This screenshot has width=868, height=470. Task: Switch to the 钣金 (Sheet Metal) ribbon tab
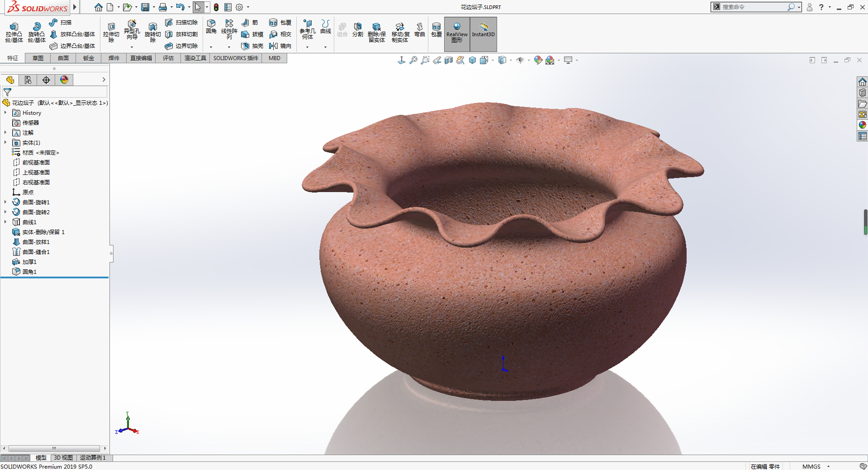[89, 58]
